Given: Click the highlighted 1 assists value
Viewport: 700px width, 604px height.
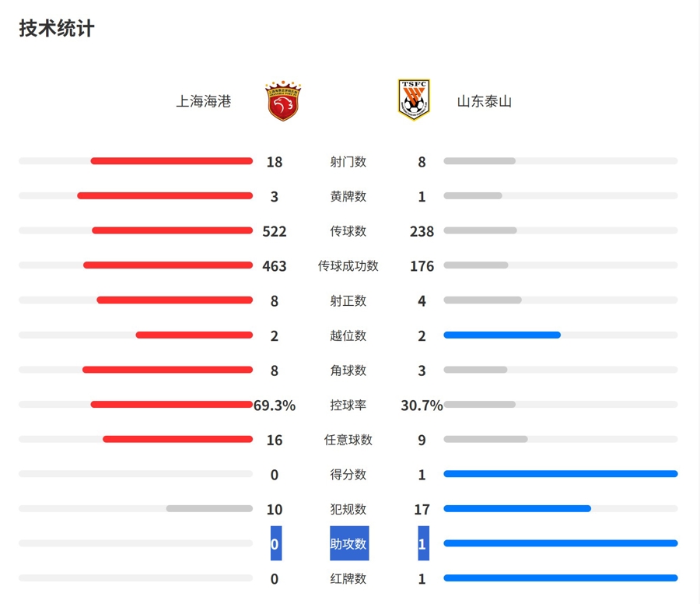Looking at the screenshot, I should pos(423,543).
